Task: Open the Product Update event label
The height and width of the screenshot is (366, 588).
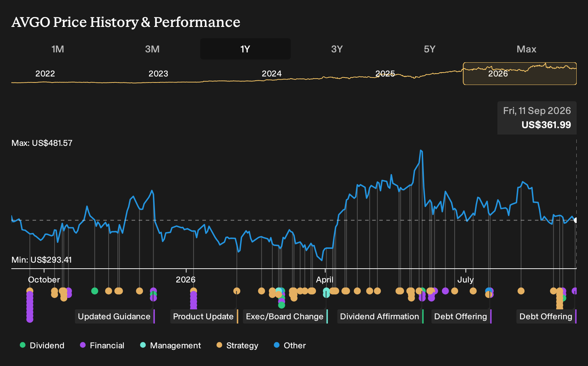Action: pos(204,316)
